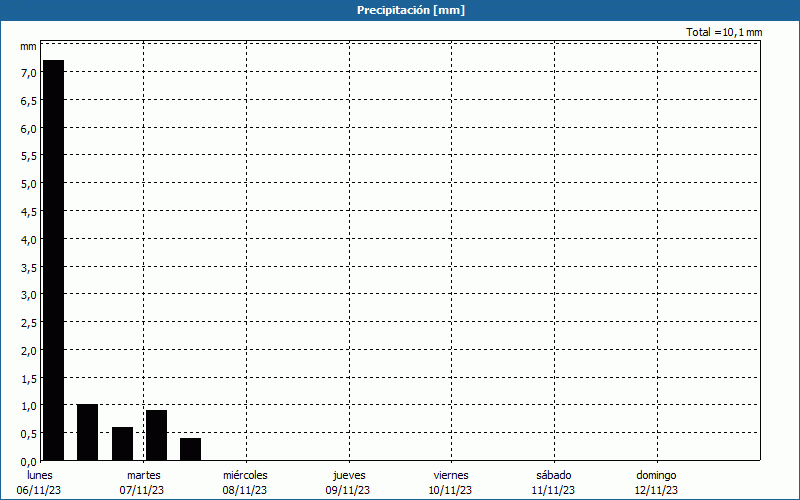Click the '3,0' y-axis value
Image resolution: width=800 pixels, height=500 pixels.
click(x=29, y=295)
